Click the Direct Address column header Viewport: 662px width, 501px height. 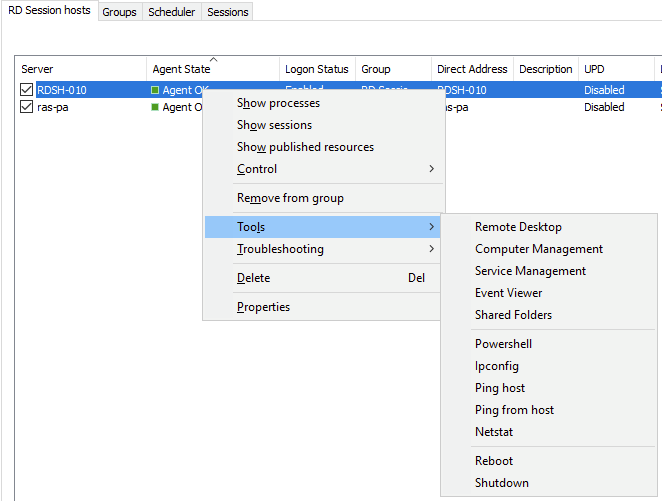(x=472, y=69)
